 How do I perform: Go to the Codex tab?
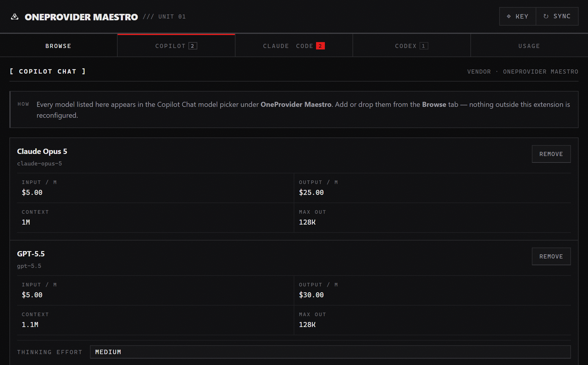(x=412, y=46)
